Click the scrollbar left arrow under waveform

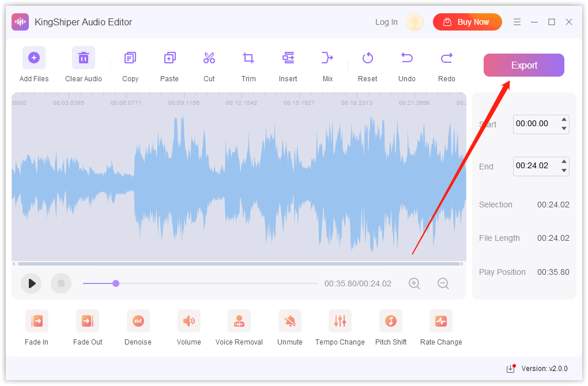pyautogui.click(x=14, y=264)
